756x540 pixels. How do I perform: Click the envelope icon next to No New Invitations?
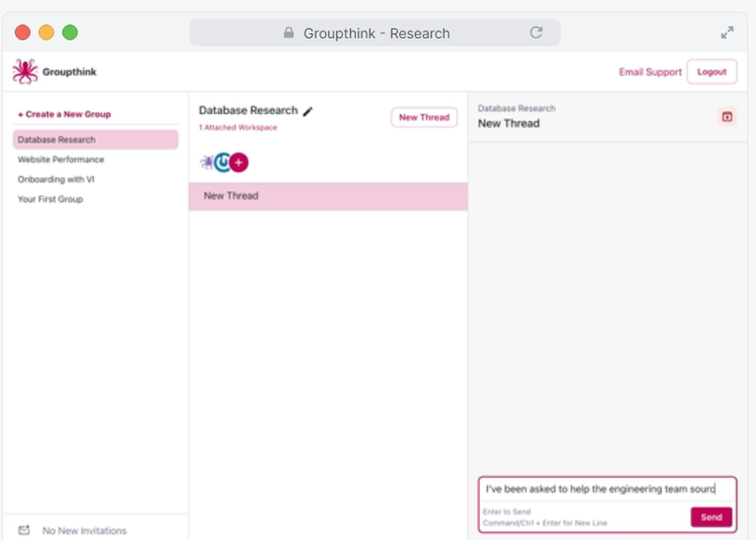[x=23, y=530]
